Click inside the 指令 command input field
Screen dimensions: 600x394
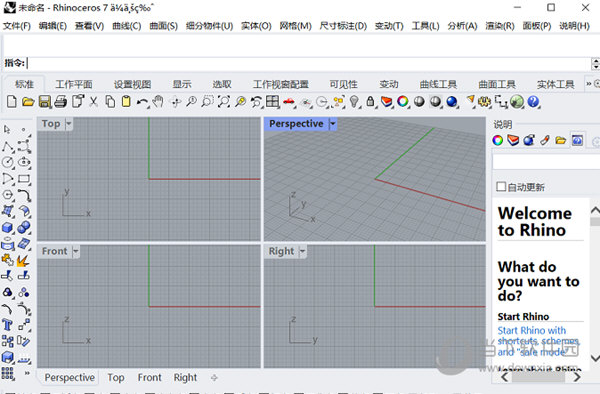click(x=309, y=63)
